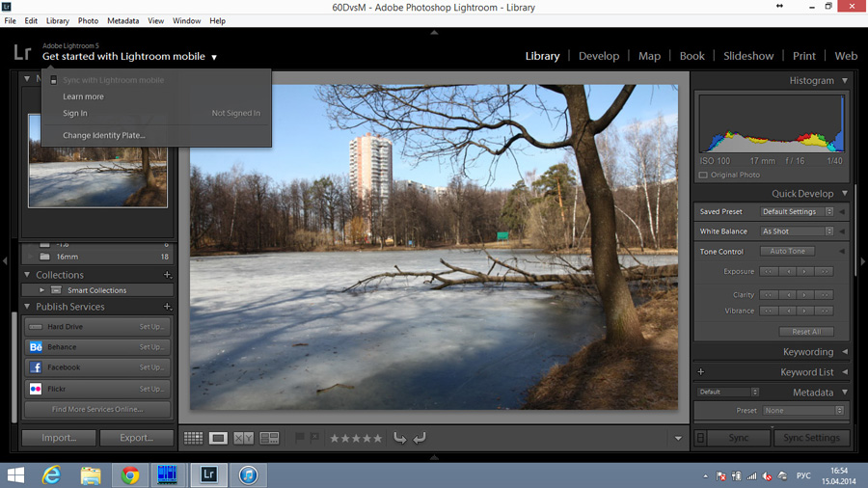This screenshot has height=488, width=868.
Task: Click the Lightroom taskbar icon
Action: (x=208, y=474)
